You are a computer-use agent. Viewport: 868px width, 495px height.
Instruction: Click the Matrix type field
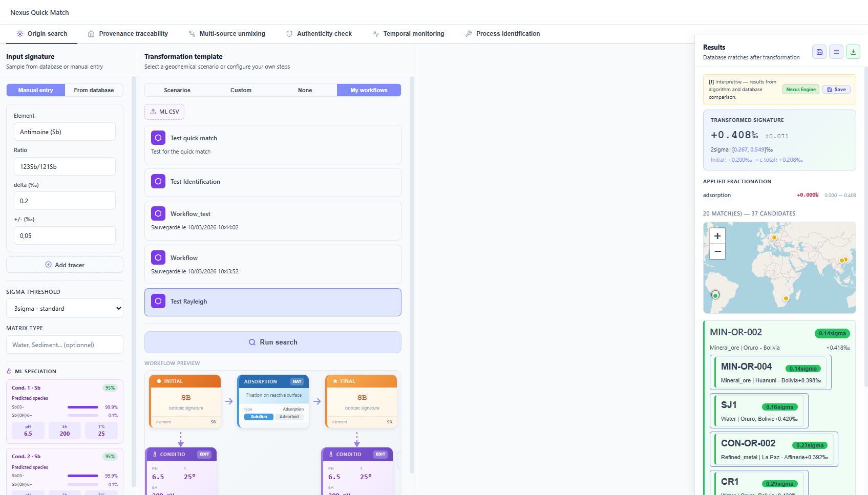click(65, 345)
